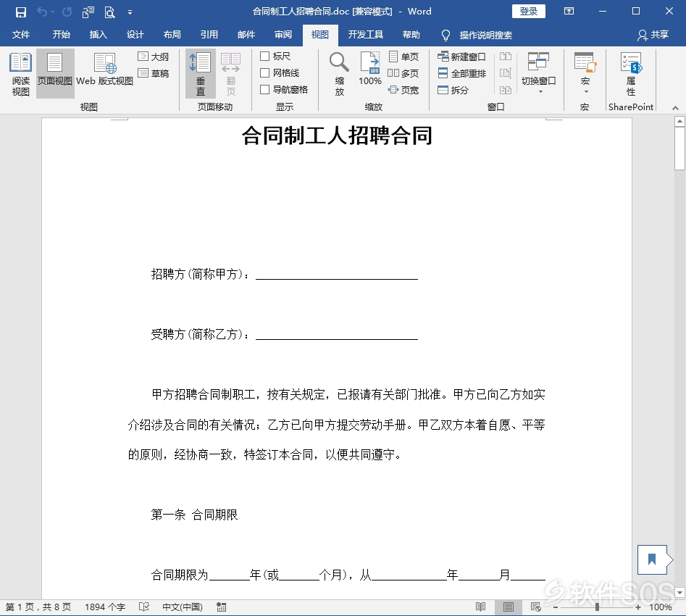Open the 引用 tab
The height and width of the screenshot is (616, 686).
click(209, 35)
